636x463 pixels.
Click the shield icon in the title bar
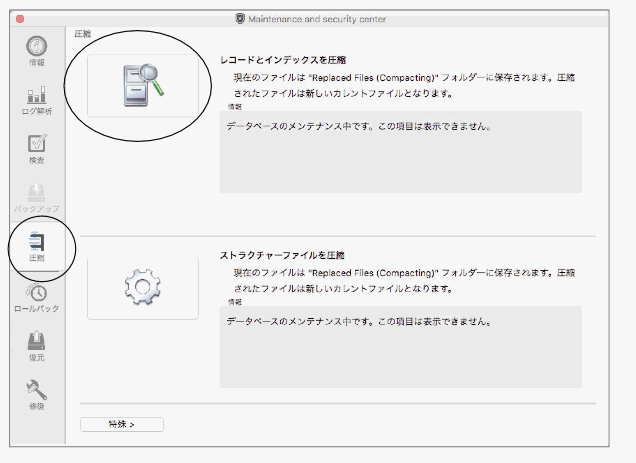coord(239,18)
